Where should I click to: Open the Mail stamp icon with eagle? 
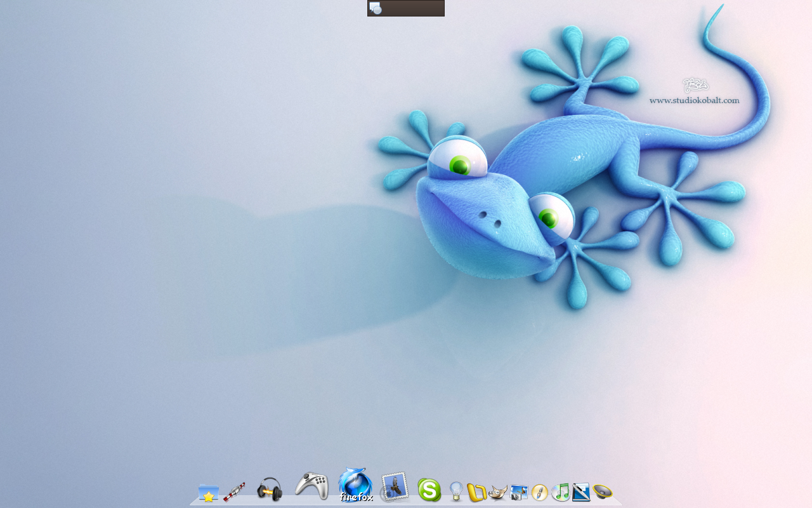coord(395,487)
